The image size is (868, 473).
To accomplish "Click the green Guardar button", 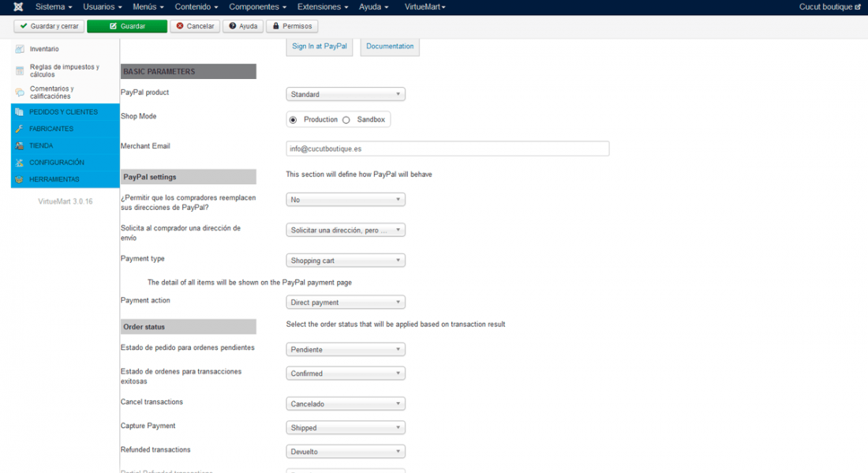I will [x=127, y=26].
